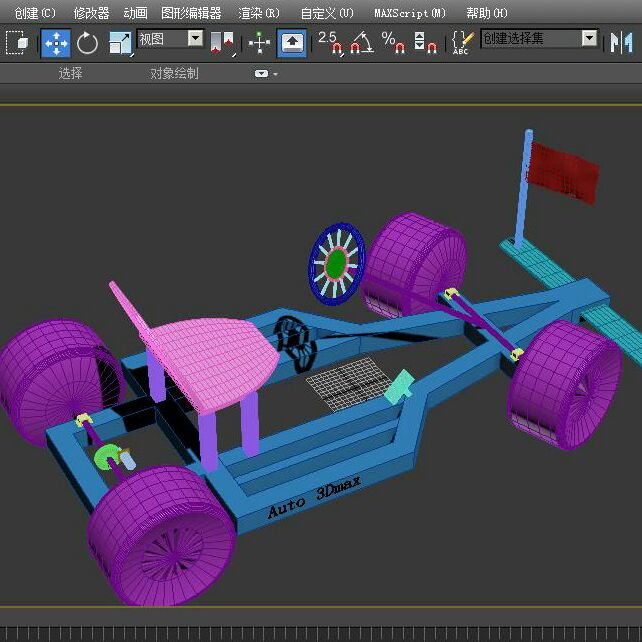Click the Mirror tool icon
This screenshot has height=642, width=642.
pyautogui.click(x=623, y=43)
